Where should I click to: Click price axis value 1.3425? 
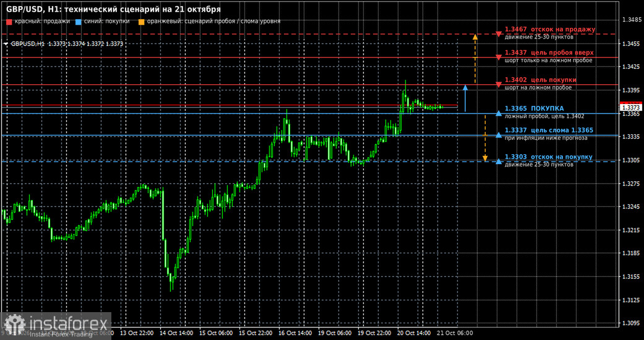coord(632,67)
